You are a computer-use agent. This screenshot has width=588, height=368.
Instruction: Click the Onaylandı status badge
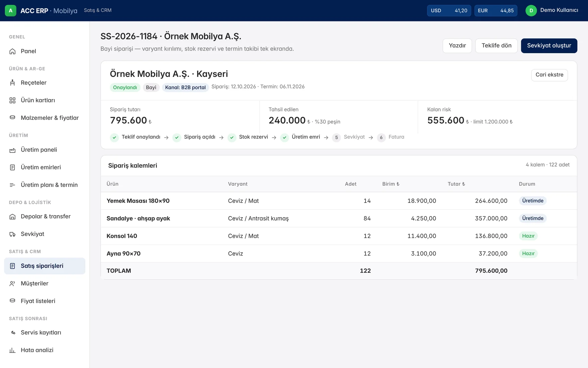tap(125, 88)
